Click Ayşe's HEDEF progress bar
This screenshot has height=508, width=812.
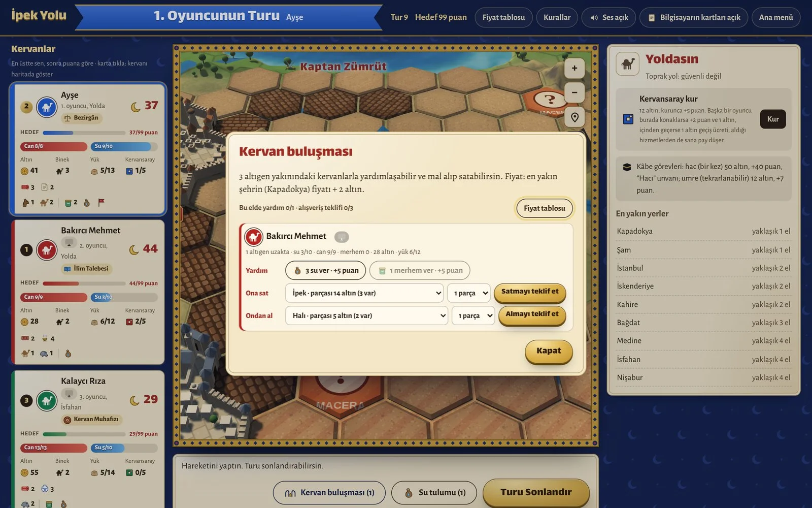pyautogui.click(x=84, y=133)
